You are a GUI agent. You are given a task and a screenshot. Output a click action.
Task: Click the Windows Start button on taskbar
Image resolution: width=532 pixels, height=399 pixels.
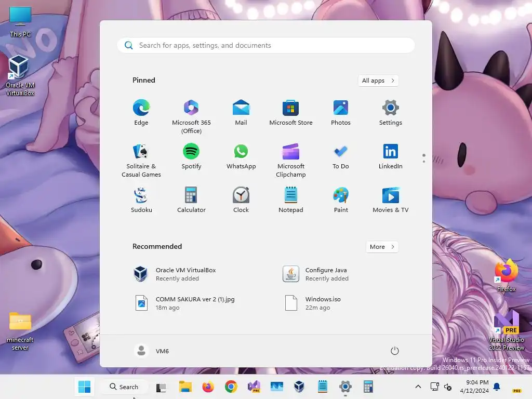click(x=84, y=387)
